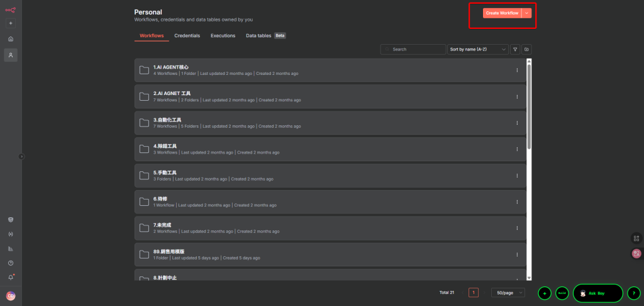Image resolution: width=644 pixels, height=306 pixels.
Task: Open options menu for 1.AI AGENT核心 folder
Action: point(517,70)
